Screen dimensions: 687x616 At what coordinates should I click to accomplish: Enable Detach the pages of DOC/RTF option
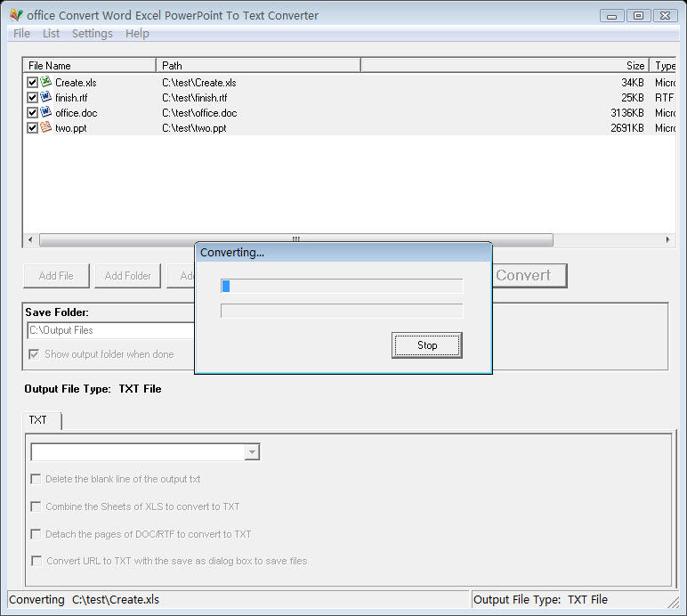[x=36, y=534]
